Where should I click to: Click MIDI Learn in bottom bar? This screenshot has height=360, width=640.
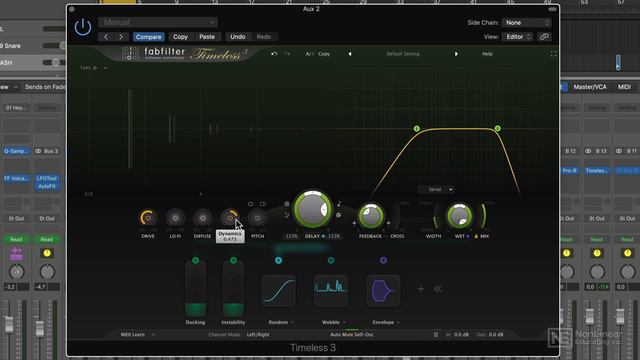point(133,335)
